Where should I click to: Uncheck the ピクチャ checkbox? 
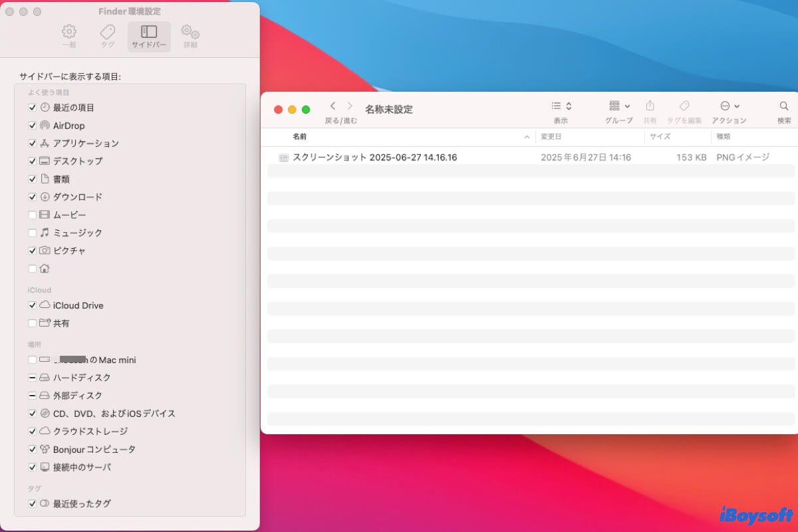[x=33, y=251]
